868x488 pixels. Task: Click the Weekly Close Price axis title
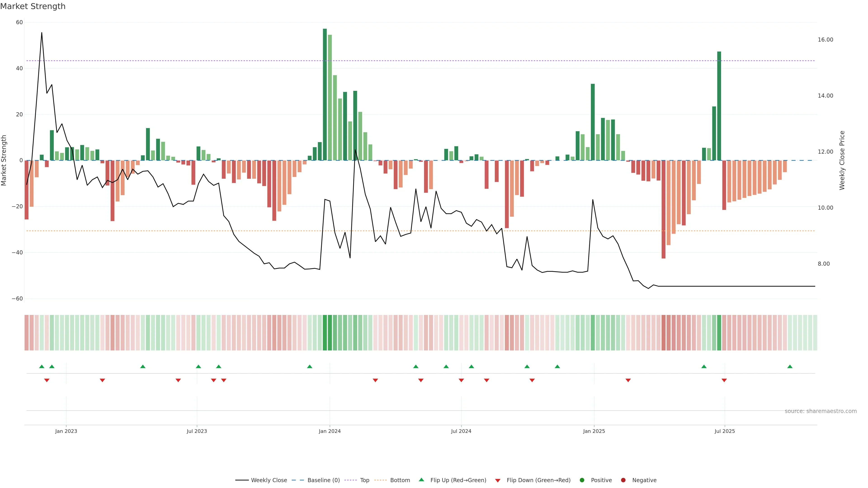[842, 160]
